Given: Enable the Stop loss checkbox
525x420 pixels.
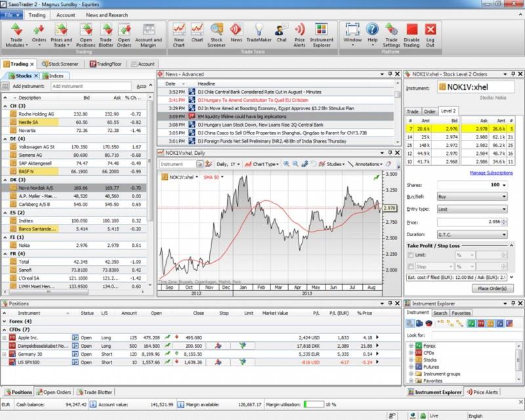Looking at the screenshot, I should pyautogui.click(x=411, y=266).
